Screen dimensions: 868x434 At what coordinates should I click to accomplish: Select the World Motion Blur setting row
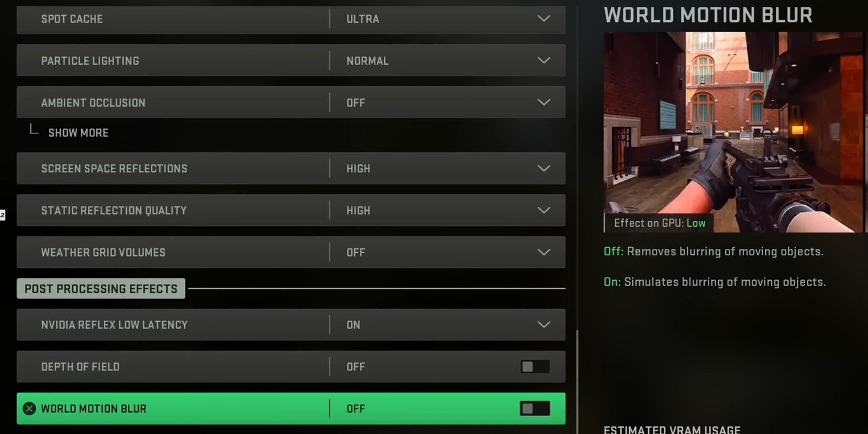tap(291, 408)
